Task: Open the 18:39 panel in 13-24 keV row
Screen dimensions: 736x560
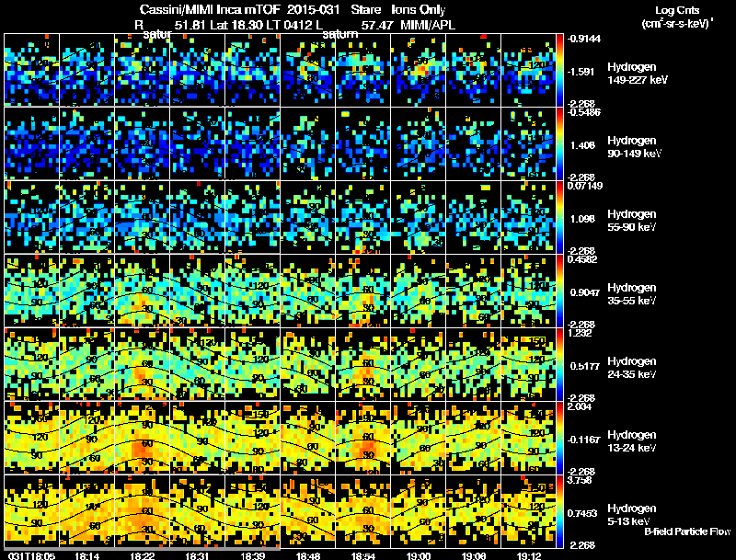Action: pyautogui.click(x=252, y=438)
